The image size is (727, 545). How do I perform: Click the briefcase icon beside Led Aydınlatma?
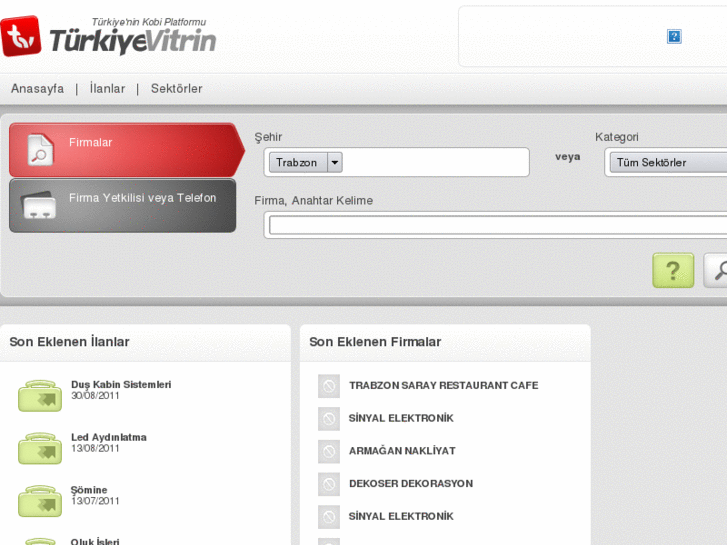(40, 449)
